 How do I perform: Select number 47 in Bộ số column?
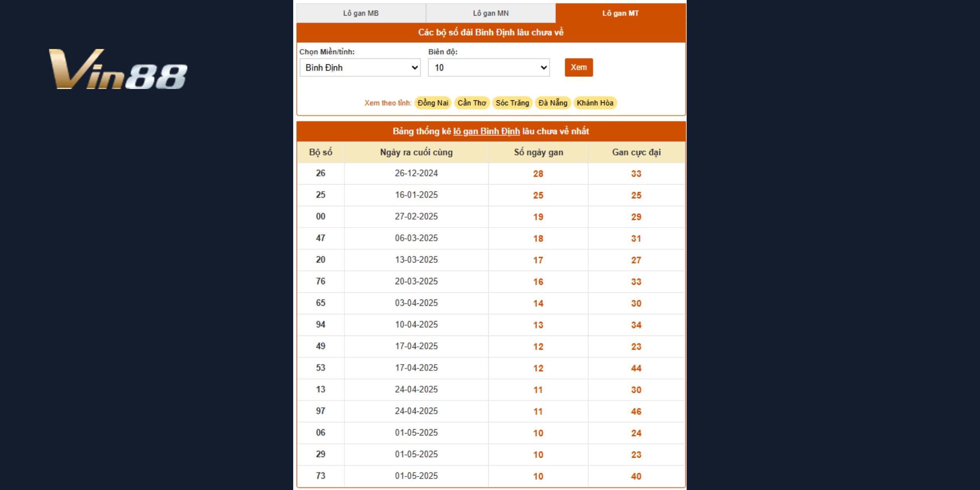(x=321, y=238)
